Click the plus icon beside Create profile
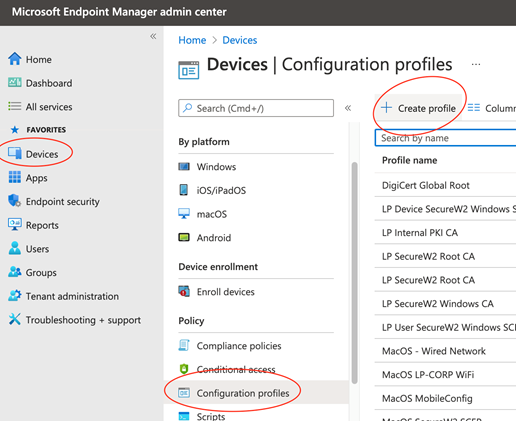This screenshot has width=516, height=421. [x=386, y=108]
